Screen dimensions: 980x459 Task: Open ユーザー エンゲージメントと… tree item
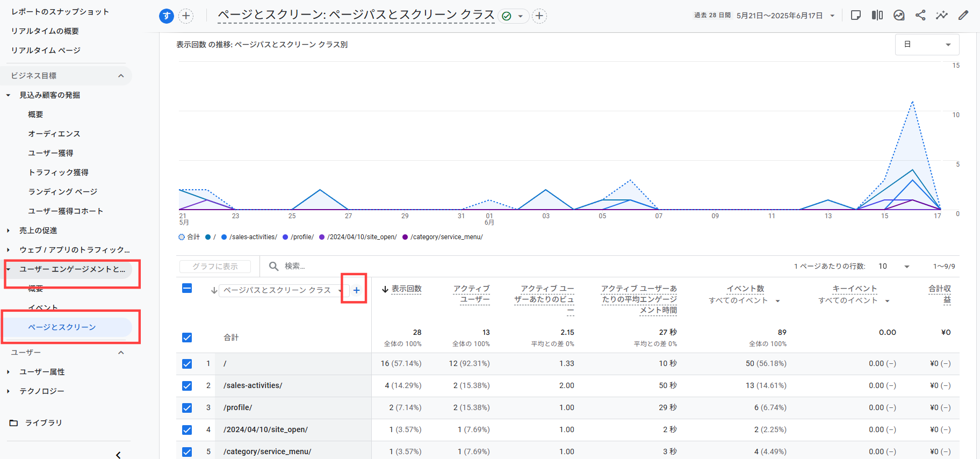(72, 269)
